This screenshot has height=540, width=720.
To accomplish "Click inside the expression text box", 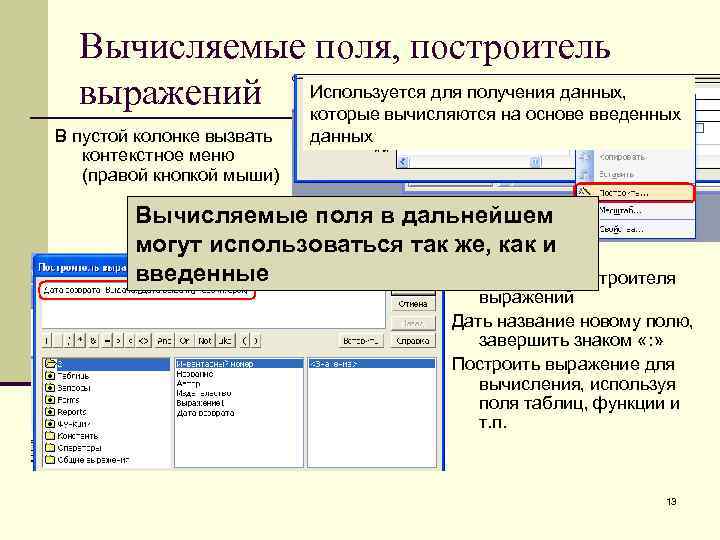I will 214,307.
